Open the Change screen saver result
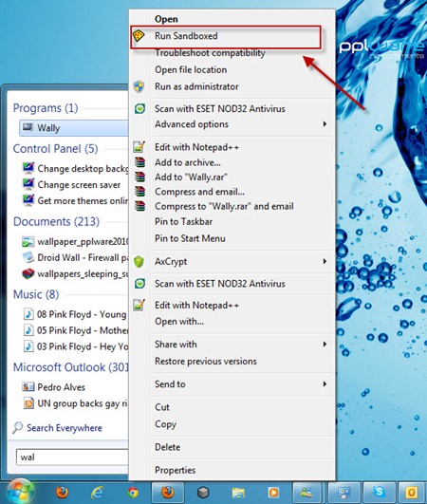Image resolution: width=427 pixels, height=504 pixels. (x=79, y=185)
